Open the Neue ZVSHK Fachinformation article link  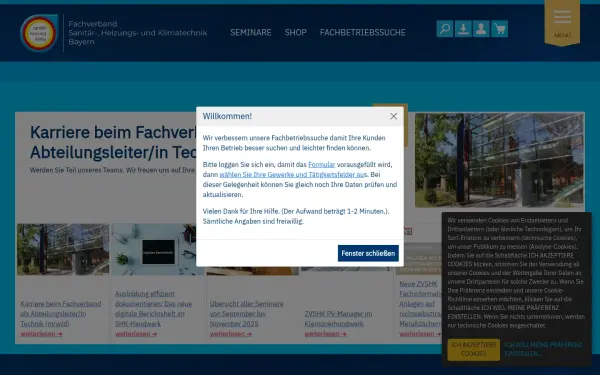[x=420, y=304]
